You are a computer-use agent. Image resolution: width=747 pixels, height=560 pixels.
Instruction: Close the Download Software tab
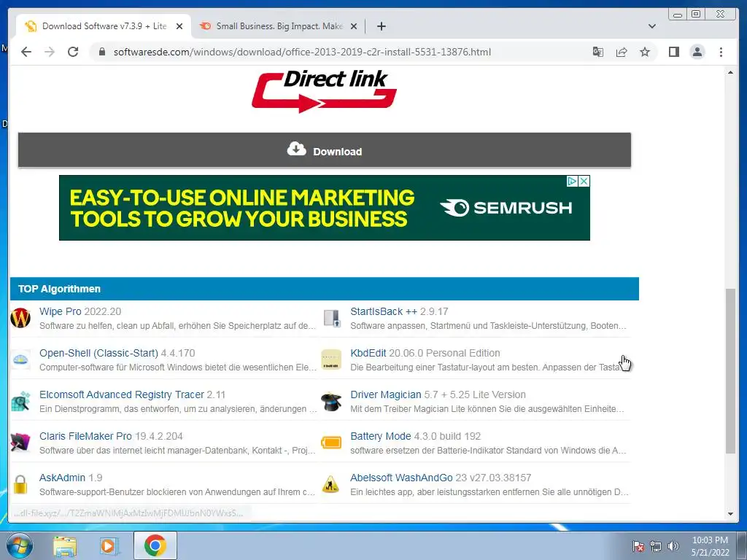click(x=179, y=27)
